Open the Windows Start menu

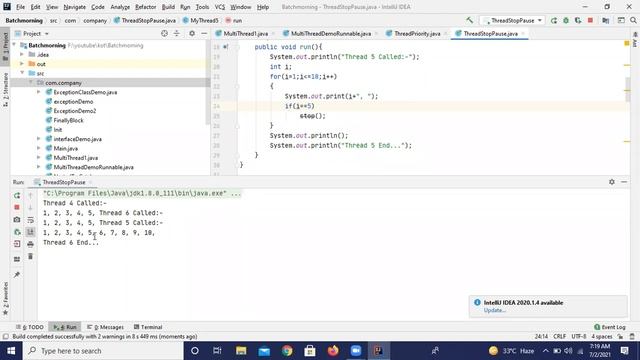click(11, 351)
